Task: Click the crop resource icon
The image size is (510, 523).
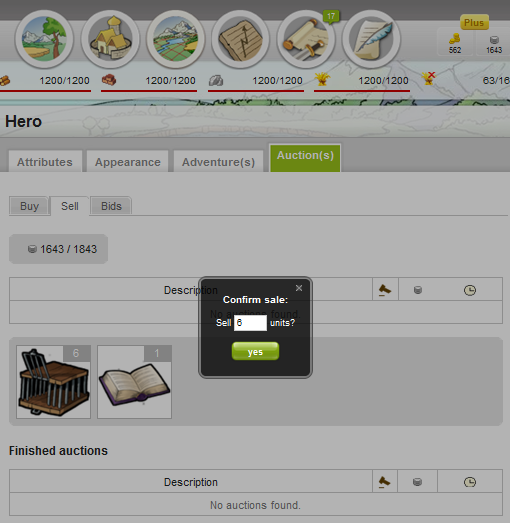Action: (x=322, y=80)
